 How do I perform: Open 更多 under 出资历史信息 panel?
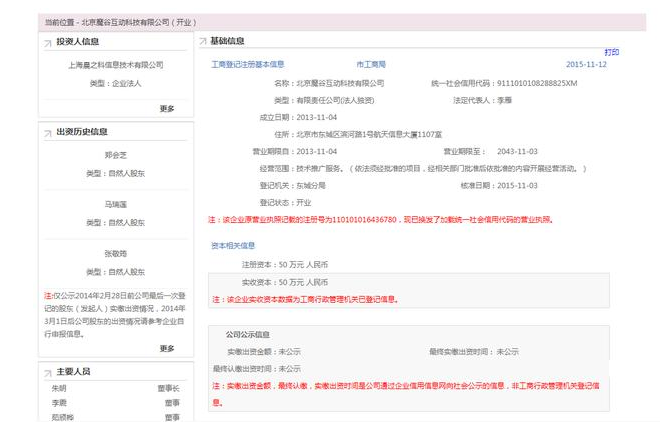pos(167,349)
